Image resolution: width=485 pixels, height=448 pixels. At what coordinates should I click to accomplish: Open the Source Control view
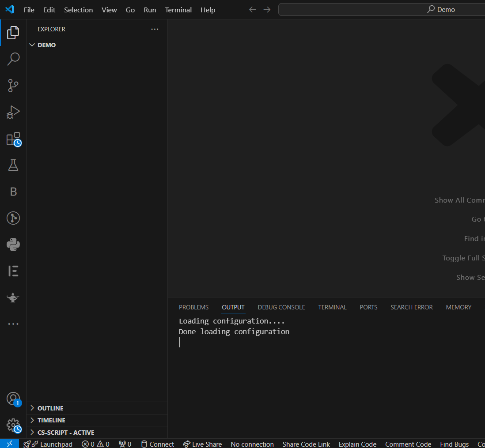[13, 86]
